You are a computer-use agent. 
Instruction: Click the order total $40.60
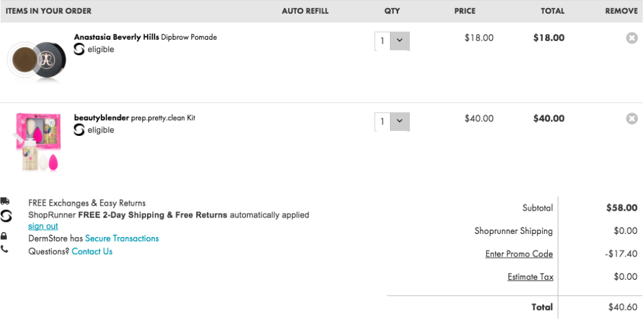(623, 307)
